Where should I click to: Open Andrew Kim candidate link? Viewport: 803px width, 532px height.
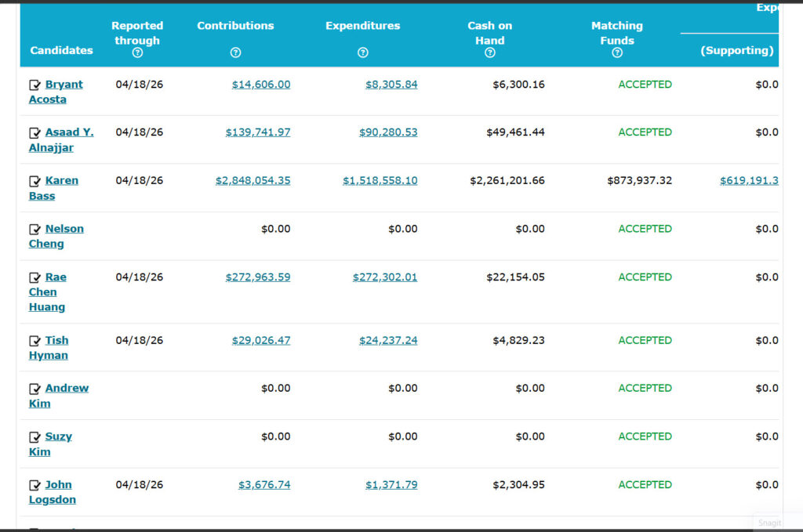point(58,396)
